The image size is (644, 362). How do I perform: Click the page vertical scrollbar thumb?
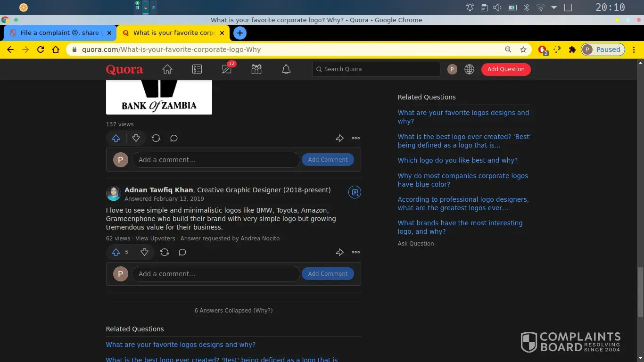[x=640, y=292]
